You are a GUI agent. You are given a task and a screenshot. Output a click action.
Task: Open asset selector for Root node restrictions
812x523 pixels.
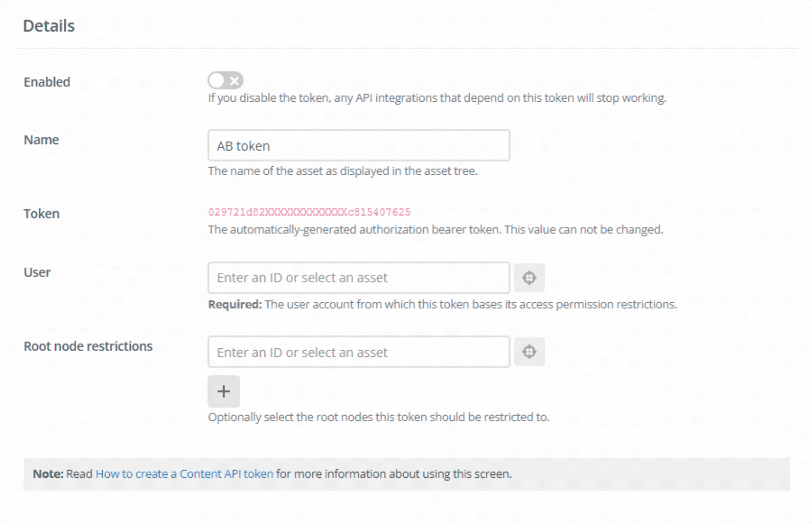pyautogui.click(x=529, y=352)
